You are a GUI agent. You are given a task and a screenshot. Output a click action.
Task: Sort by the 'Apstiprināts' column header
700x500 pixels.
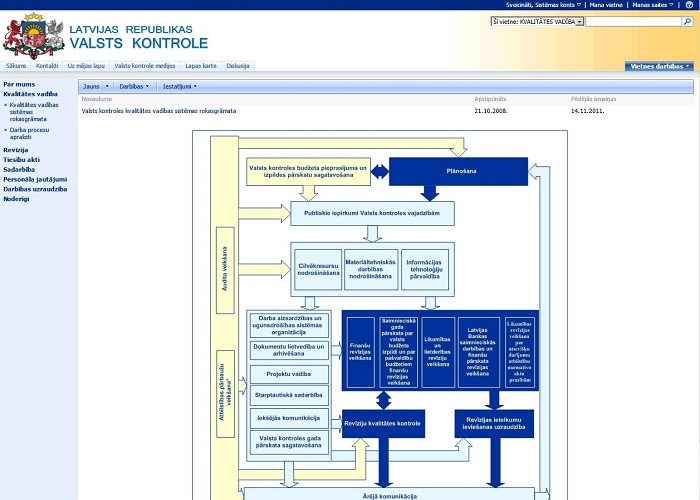tap(490, 99)
